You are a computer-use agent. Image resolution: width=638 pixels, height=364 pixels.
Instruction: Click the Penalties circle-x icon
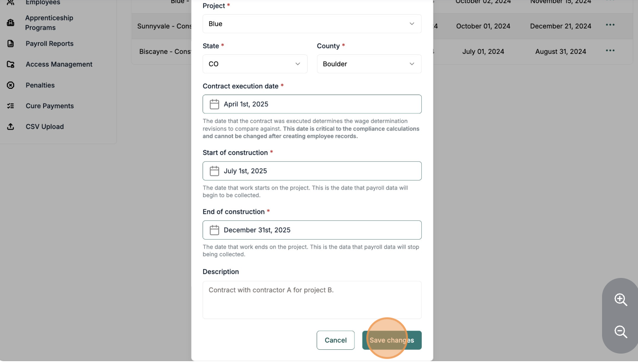tap(10, 85)
